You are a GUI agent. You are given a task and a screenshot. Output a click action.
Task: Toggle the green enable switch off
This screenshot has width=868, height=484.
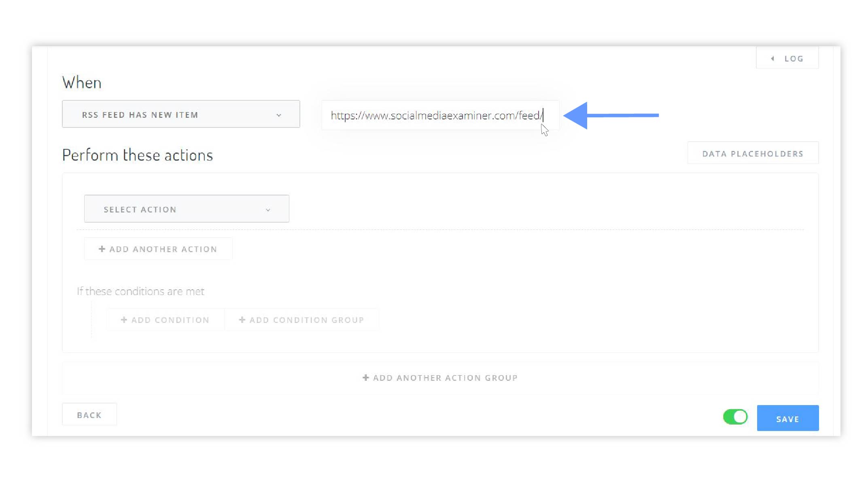(735, 417)
